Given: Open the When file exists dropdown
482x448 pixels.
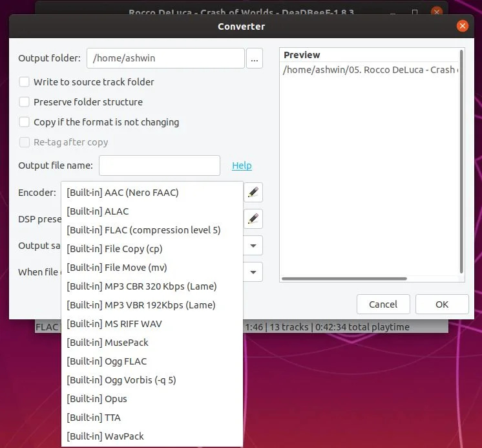Looking at the screenshot, I should 253,272.
